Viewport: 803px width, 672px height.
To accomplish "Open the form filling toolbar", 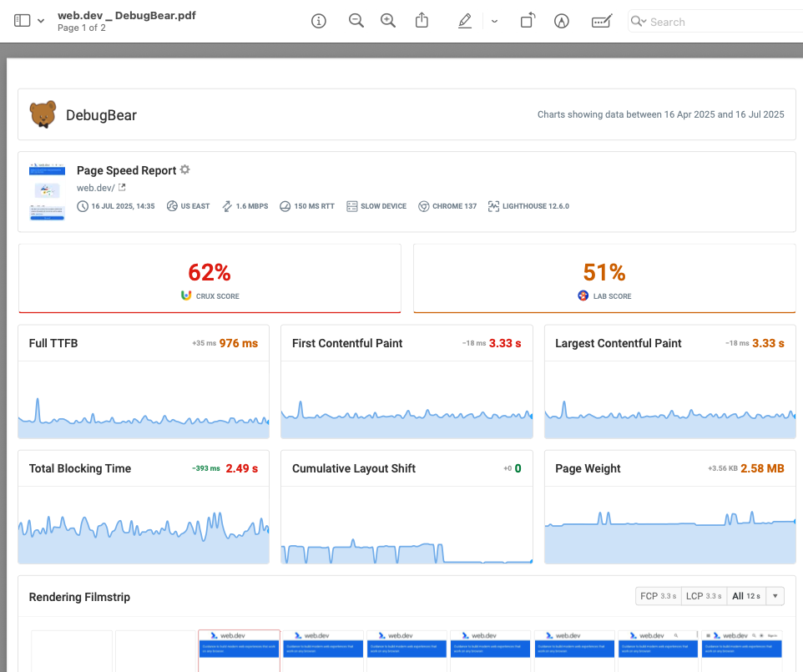I will pos(601,21).
